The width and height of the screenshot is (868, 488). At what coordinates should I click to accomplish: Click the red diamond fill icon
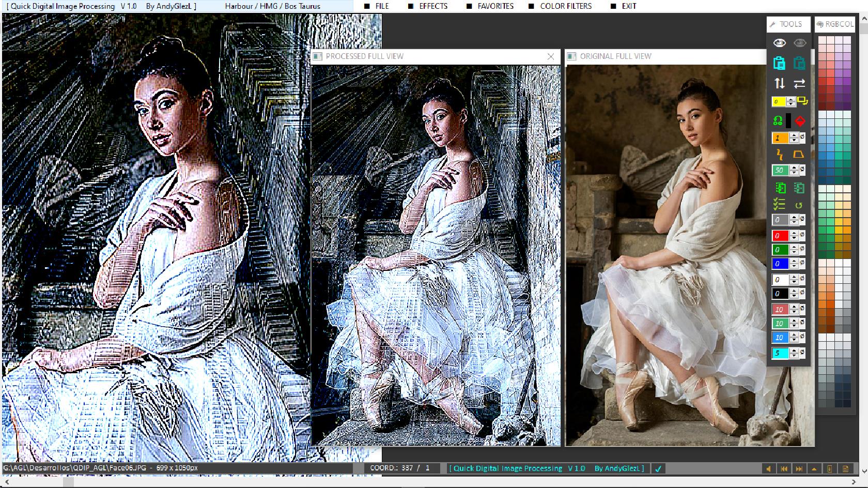pos(800,121)
